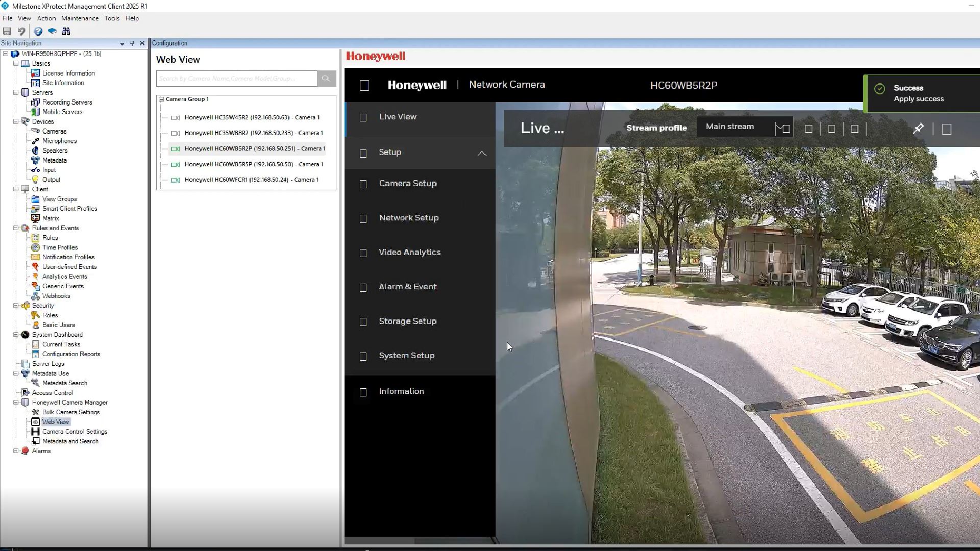
Task: Open Video Analytics in web menu
Action: pyautogui.click(x=420, y=253)
